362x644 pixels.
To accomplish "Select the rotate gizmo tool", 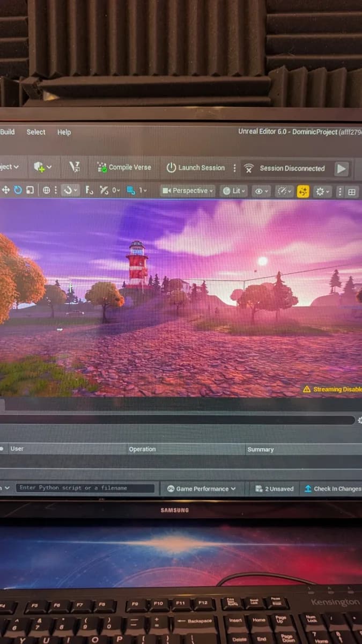I will tap(18, 190).
